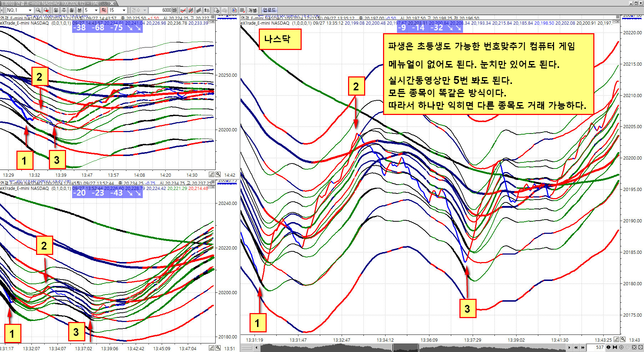Click the red dotted bar chart icon

point(191,10)
